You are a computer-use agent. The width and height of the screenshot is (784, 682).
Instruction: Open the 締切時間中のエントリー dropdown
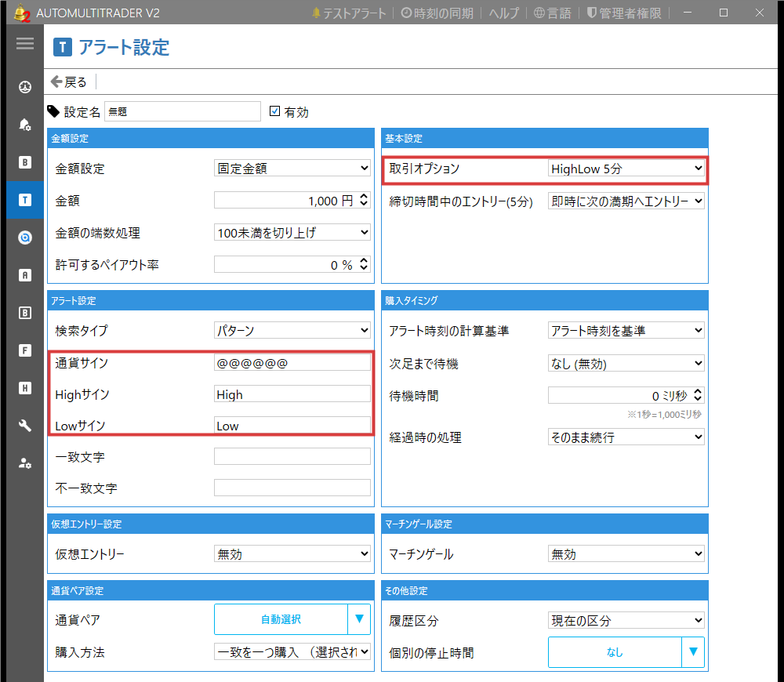click(626, 201)
